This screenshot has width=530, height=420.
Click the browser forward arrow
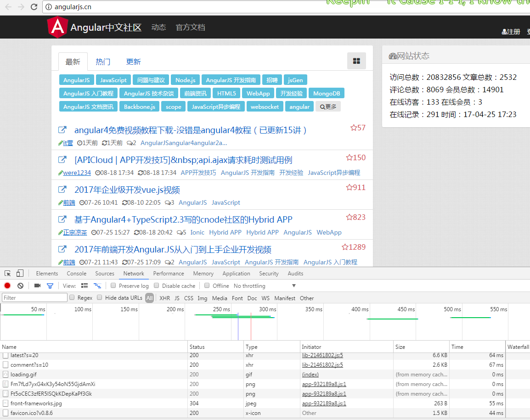pos(21,7)
